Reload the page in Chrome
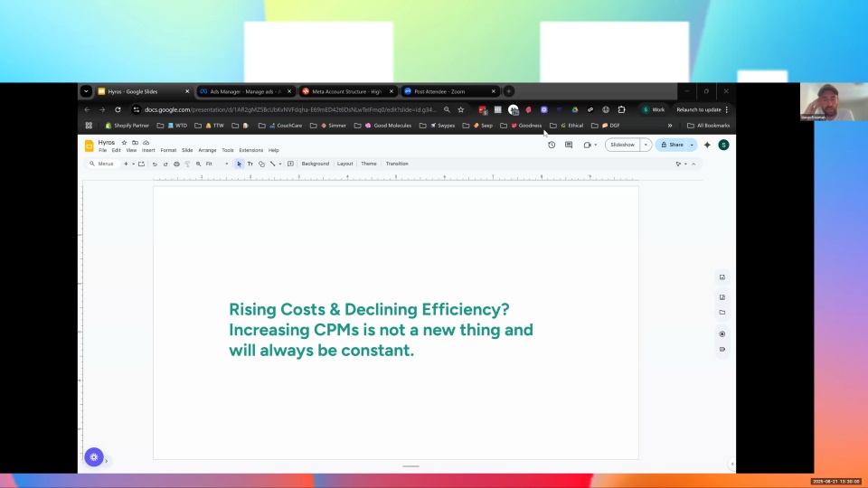 click(118, 109)
